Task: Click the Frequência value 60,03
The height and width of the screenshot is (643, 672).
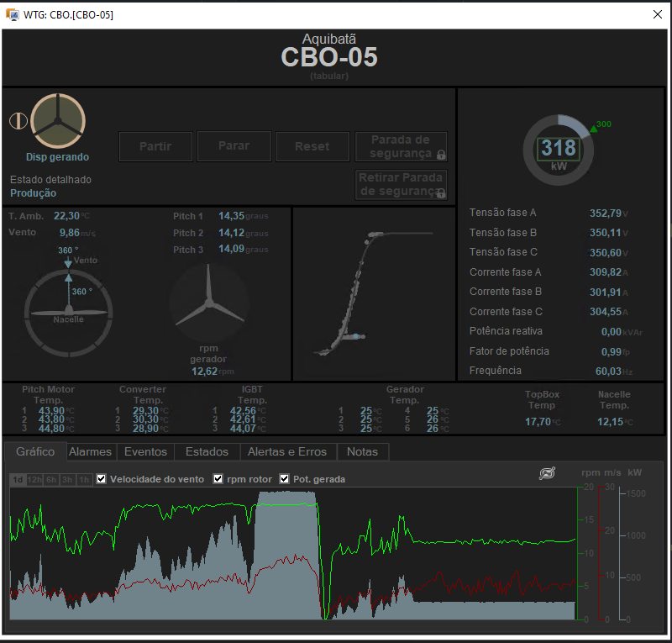Action: 608,371
